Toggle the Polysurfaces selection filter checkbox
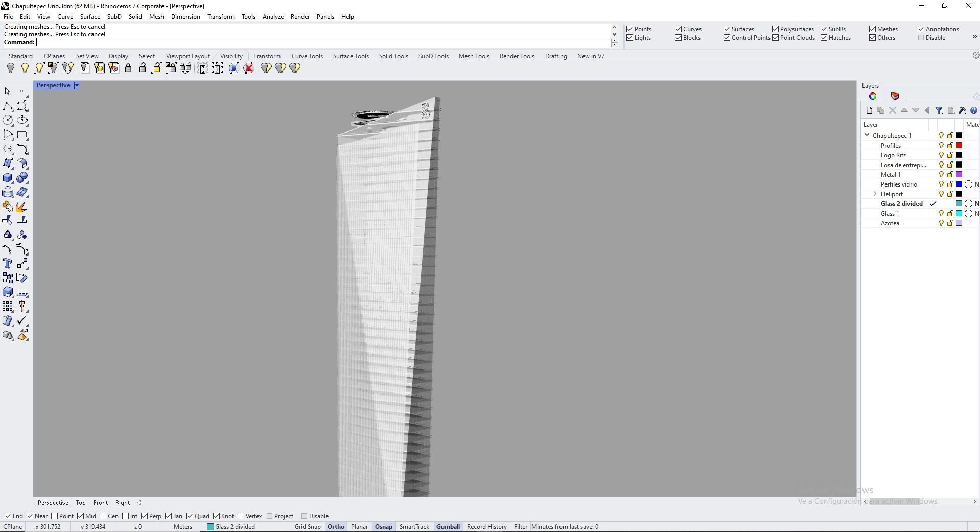 [776, 29]
